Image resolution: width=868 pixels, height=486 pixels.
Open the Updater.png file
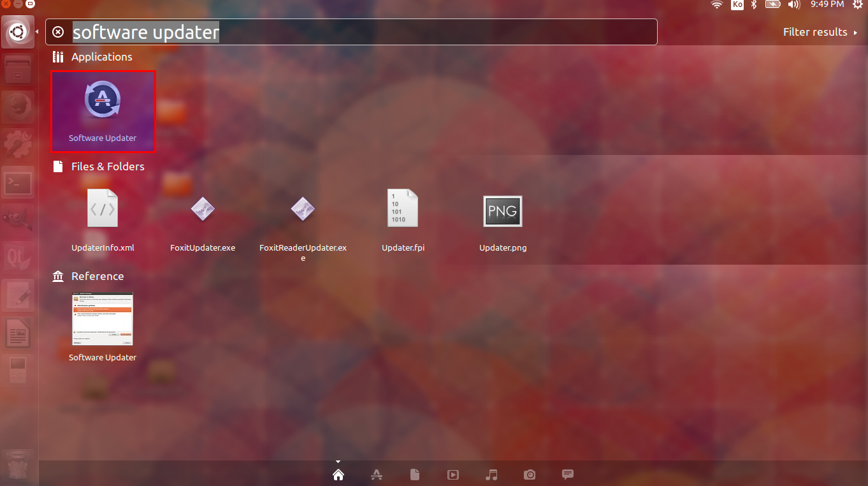click(x=503, y=211)
